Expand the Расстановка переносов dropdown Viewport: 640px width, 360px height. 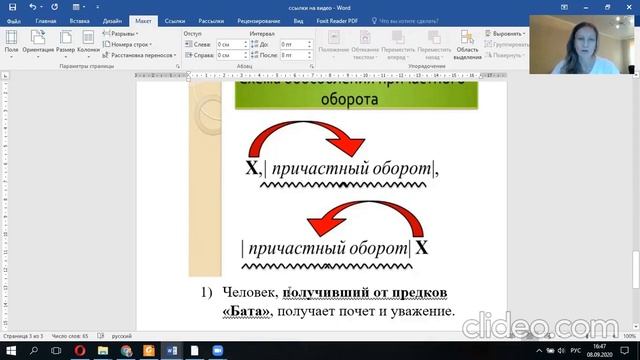139,55
